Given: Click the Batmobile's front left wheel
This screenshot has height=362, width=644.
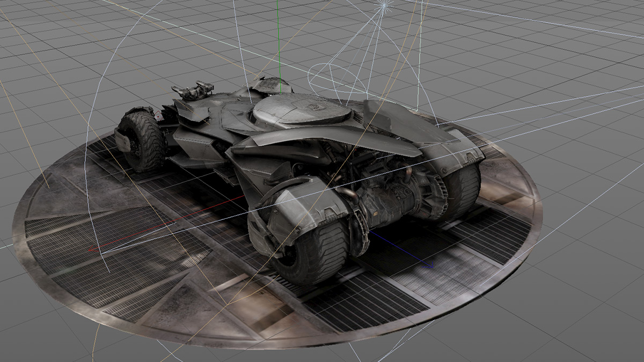Looking at the screenshot, I should tap(141, 141).
